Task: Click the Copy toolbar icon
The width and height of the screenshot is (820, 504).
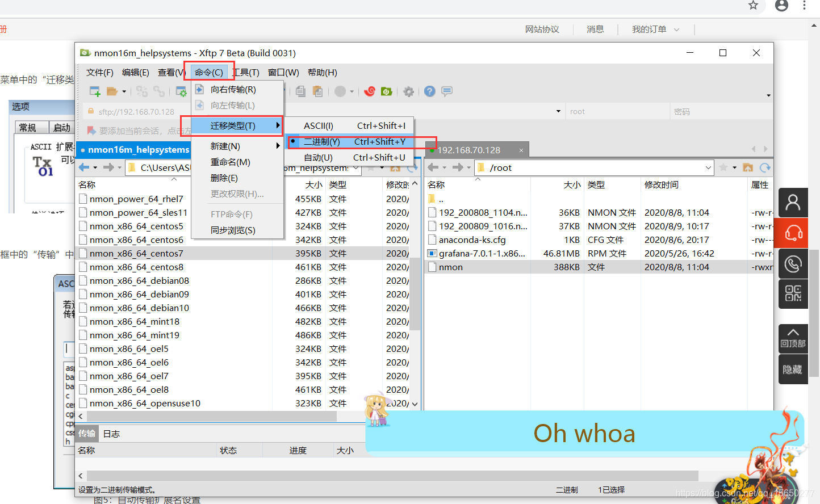Action: pos(300,91)
